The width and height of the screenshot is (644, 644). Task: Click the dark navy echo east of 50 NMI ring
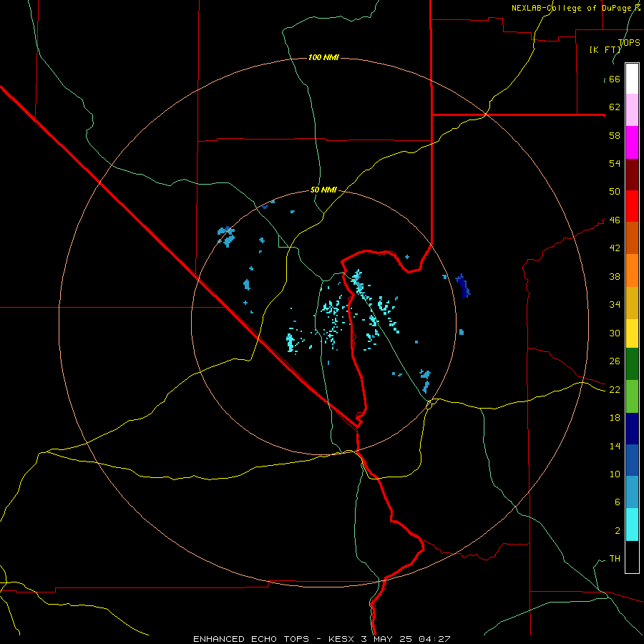[463, 286]
